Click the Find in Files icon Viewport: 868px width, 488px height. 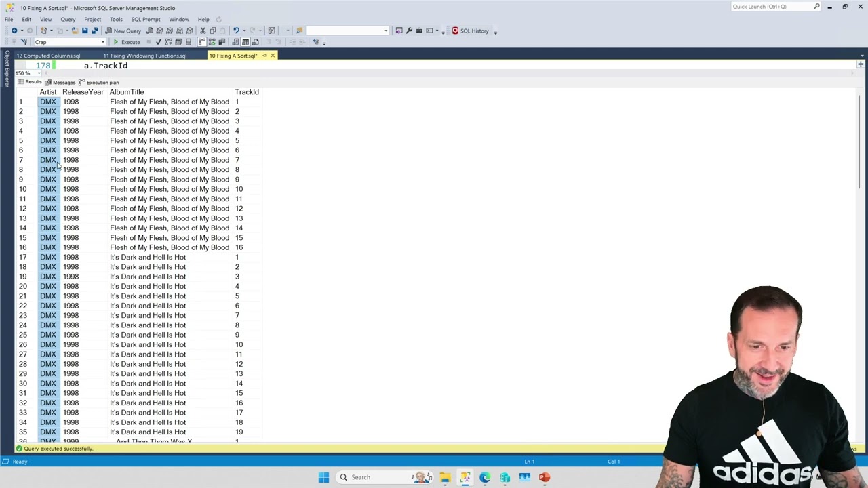tap(300, 30)
